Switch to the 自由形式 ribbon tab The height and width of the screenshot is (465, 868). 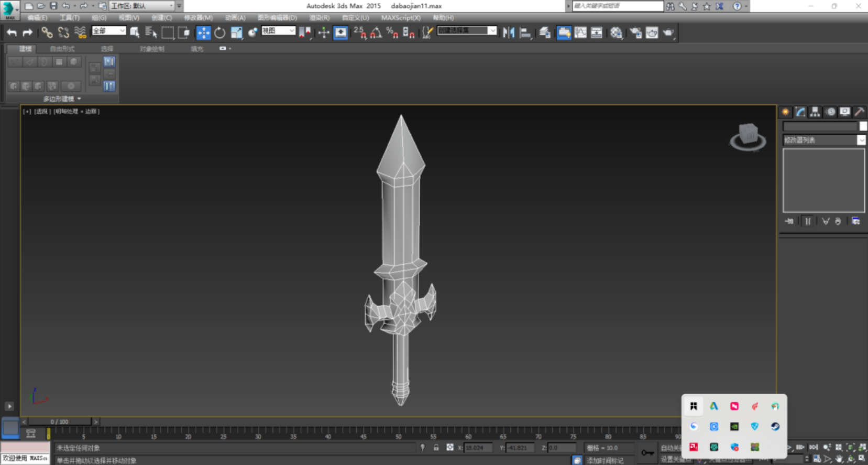[x=62, y=49]
